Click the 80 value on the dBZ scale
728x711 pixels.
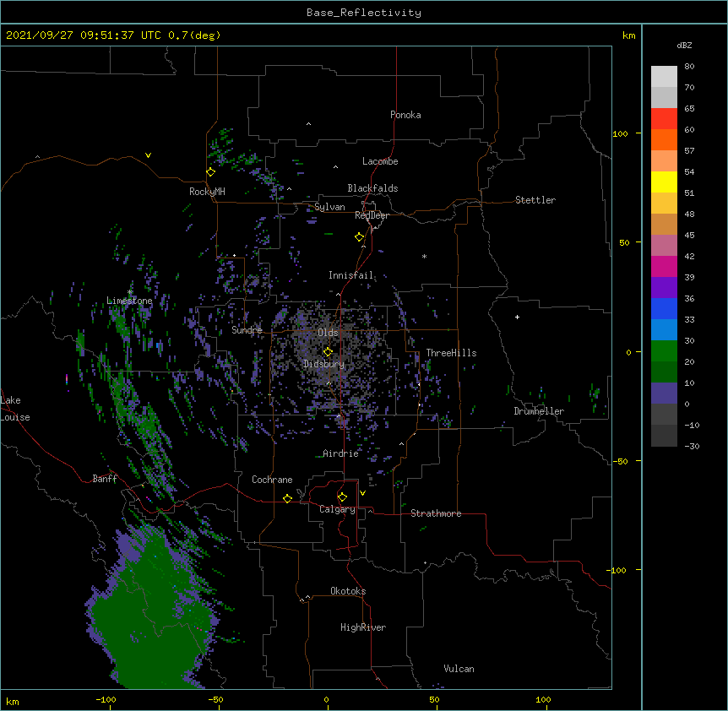(689, 67)
